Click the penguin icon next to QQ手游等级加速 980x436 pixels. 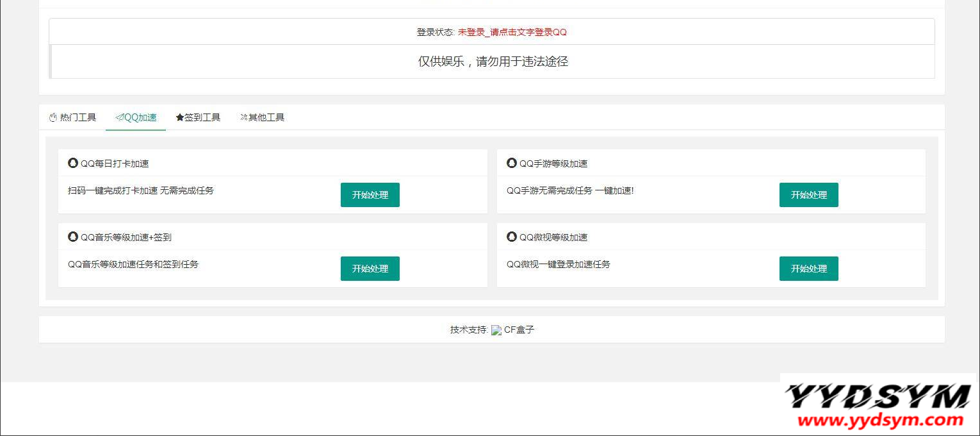coord(512,163)
